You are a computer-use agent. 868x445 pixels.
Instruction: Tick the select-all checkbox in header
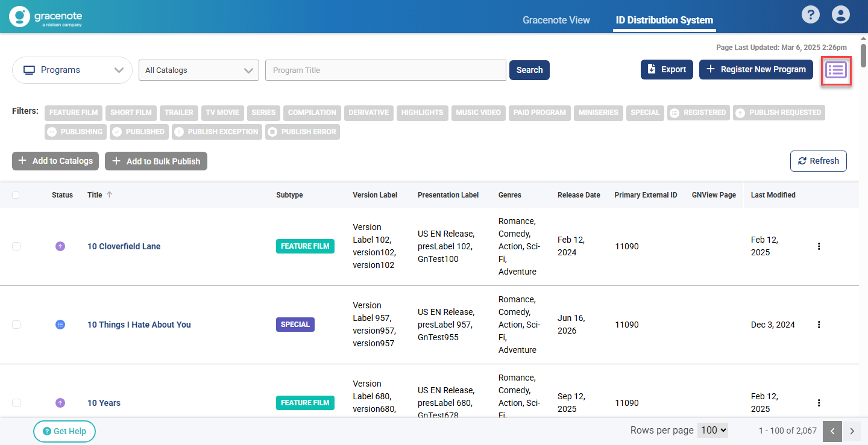[x=16, y=195]
